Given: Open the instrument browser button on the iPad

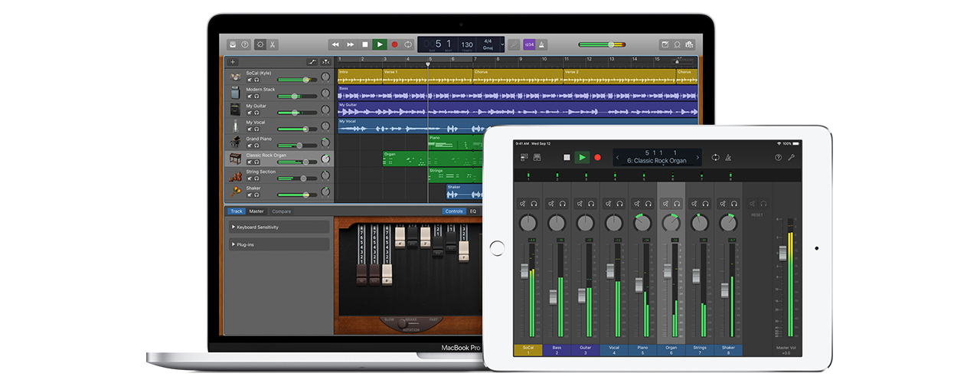Looking at the screenshot, I should (537, 157).
